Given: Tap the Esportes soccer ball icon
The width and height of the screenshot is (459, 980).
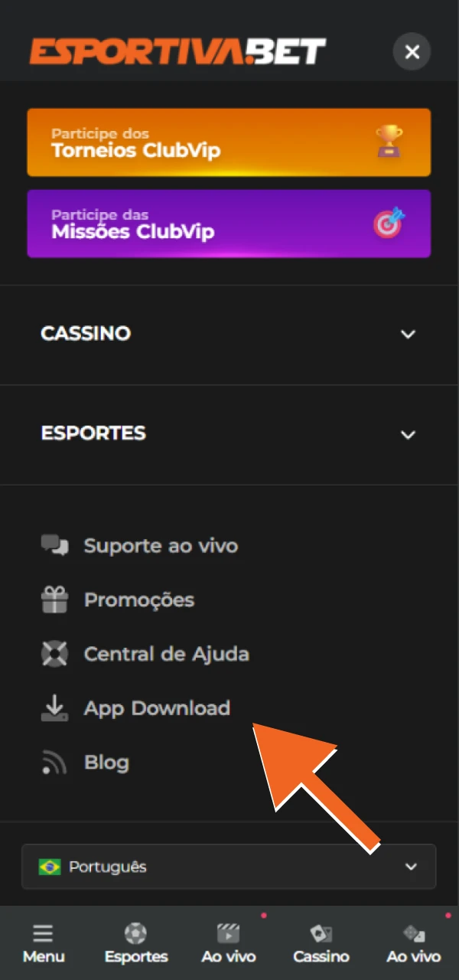Looking at the screenshot, I should coord(135,933).
